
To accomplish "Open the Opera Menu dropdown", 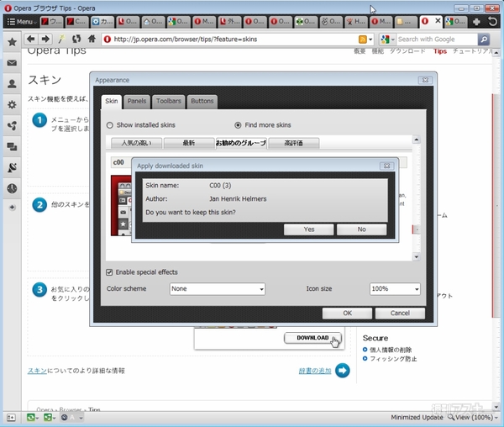I will pos(21,22).
